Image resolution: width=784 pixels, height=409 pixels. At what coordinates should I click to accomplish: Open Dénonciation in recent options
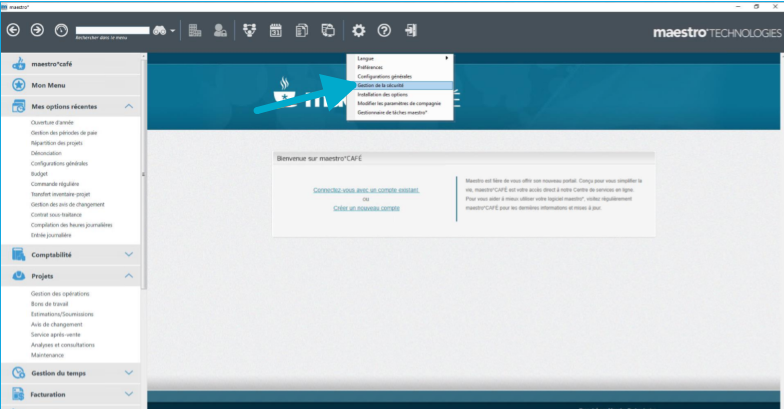click(46, 154)
